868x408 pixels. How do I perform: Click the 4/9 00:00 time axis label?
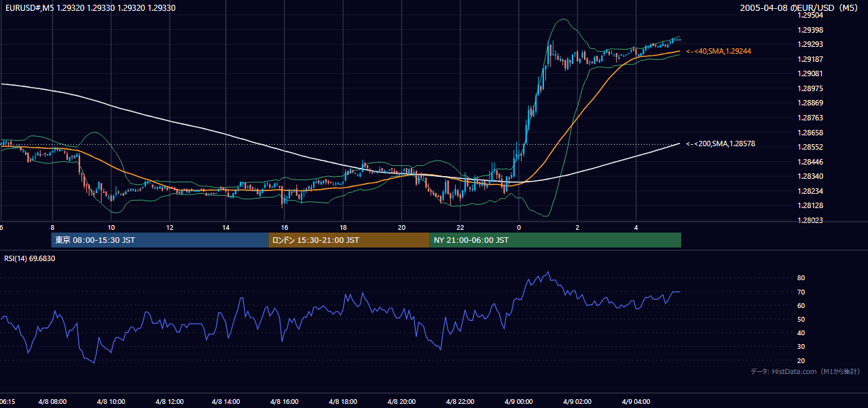pos(518,401)
